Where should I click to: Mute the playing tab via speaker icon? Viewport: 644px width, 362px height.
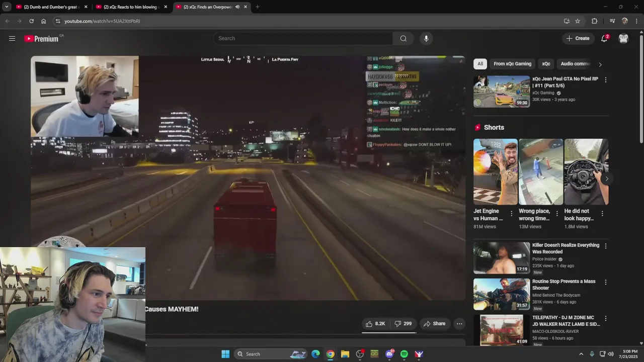[x=237, y=7]
